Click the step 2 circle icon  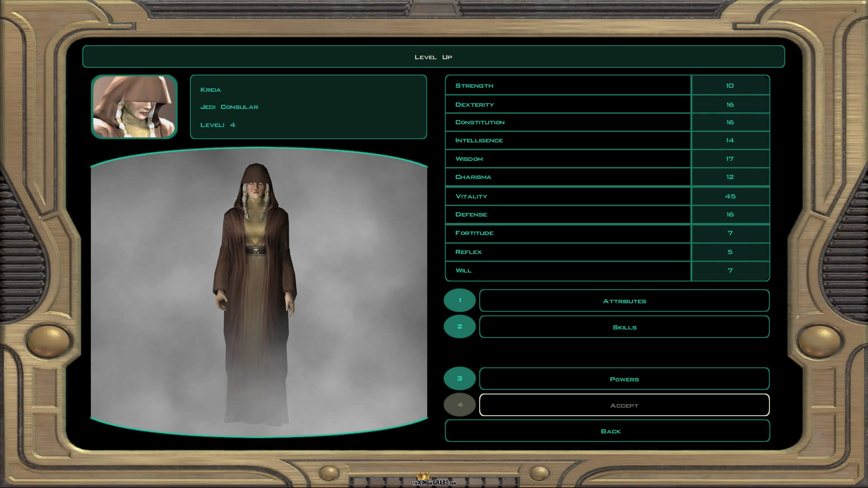460,327
